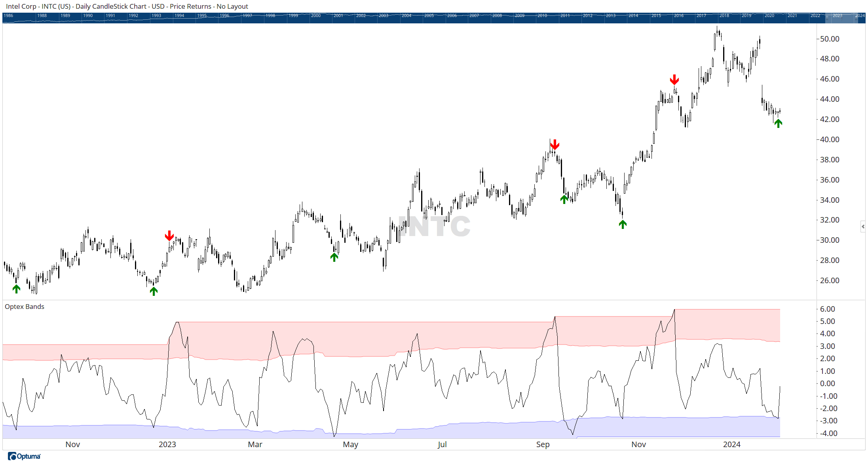Click the Optuma logo
Viewport: 868px width, 461px height.
pos(24,456)
